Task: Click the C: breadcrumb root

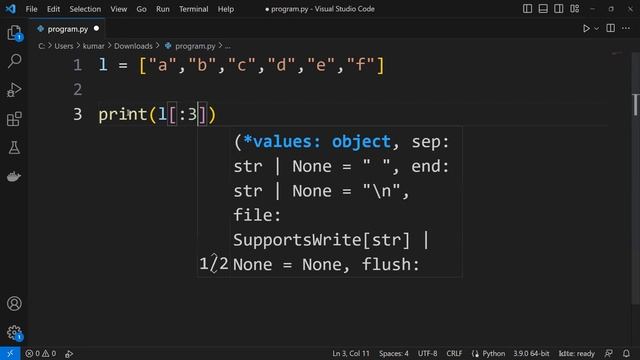Action: pyautogui.click(x=42, y=46)
